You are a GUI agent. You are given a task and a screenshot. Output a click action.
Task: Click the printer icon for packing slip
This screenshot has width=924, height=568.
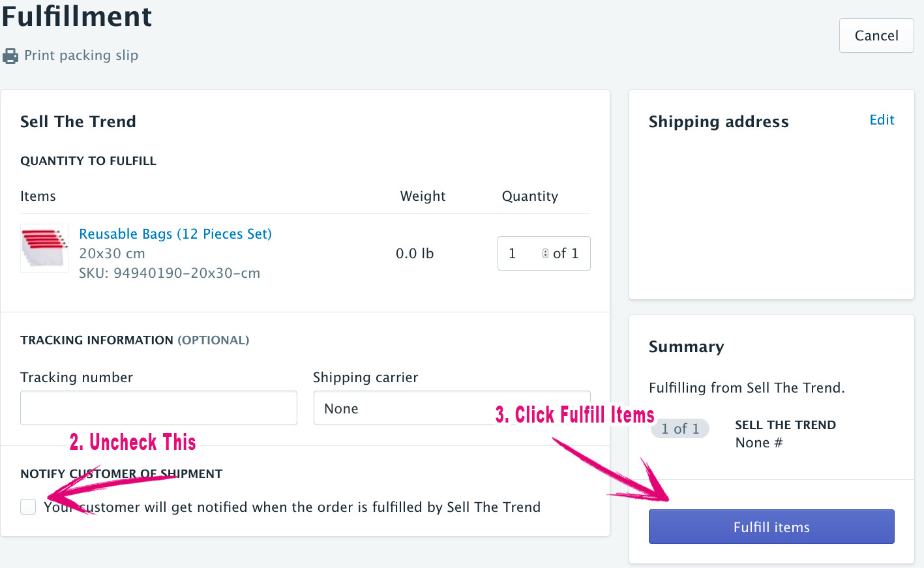[10, 56]
